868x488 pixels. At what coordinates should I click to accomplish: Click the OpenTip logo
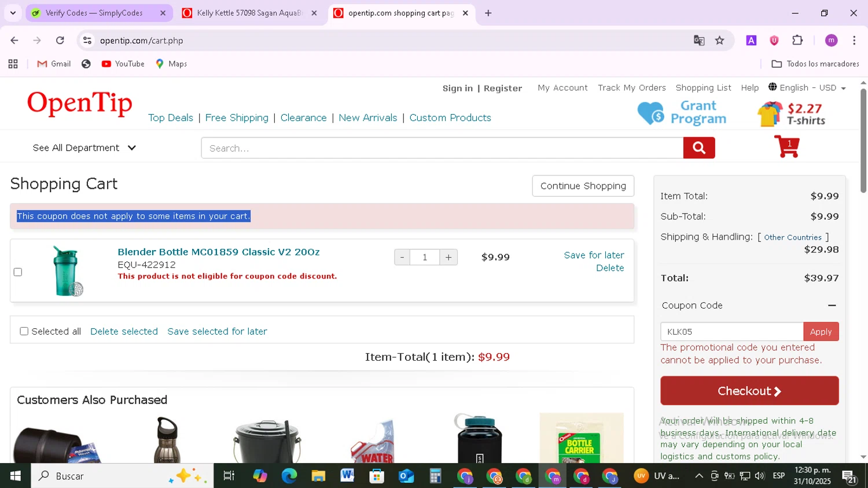click(80, 104)
